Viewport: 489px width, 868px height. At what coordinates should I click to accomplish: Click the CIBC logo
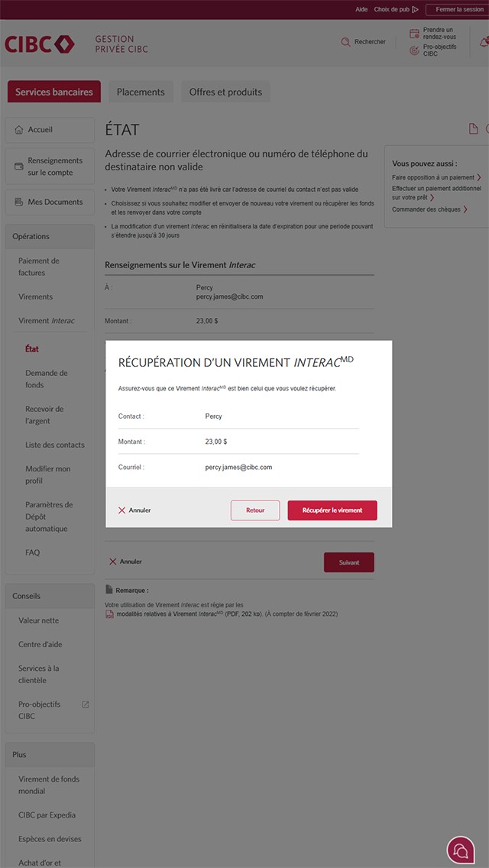(39, 44)
